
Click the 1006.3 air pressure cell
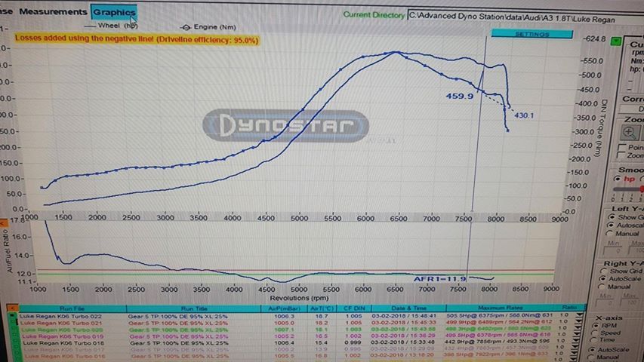click(x=284, y=317)
